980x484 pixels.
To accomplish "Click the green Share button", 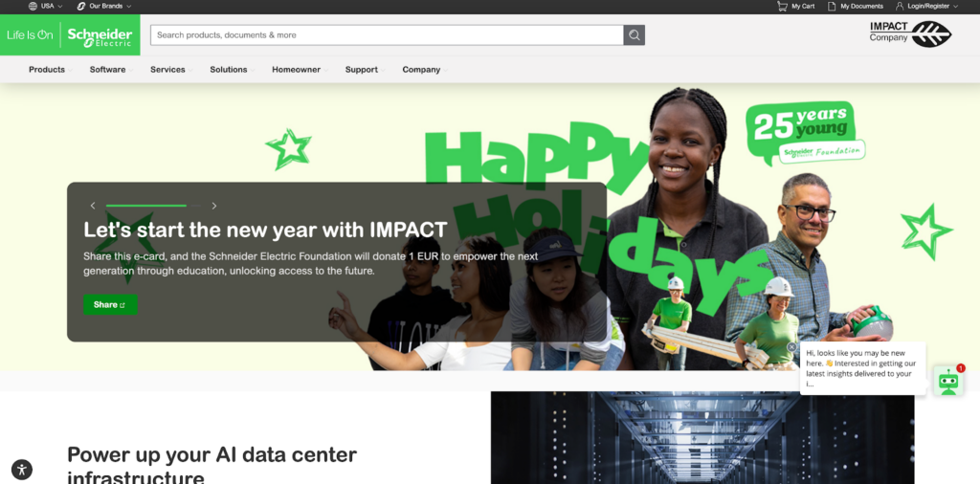I will click(x=110, y=305).
